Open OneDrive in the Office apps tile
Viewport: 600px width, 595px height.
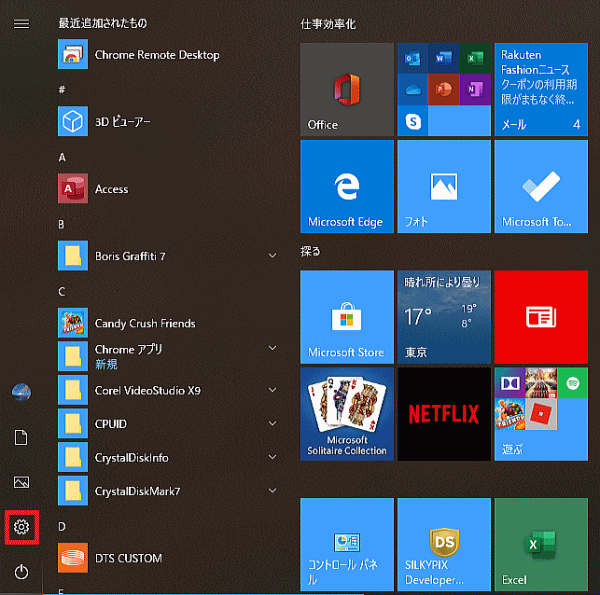(x=412, y=90)
